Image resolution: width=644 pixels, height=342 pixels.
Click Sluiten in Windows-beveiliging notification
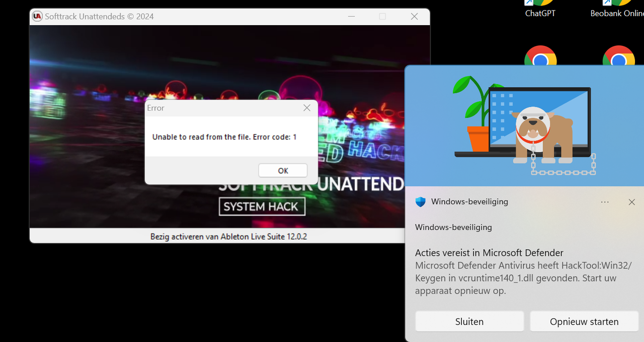point(469,321)
